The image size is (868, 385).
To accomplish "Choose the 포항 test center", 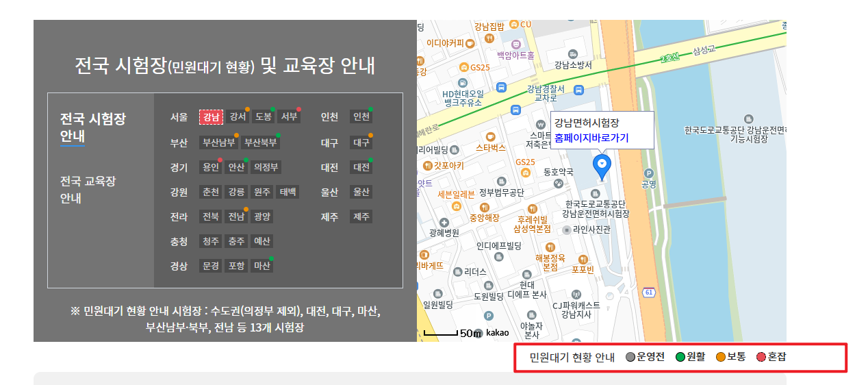I will click(237, 266).
